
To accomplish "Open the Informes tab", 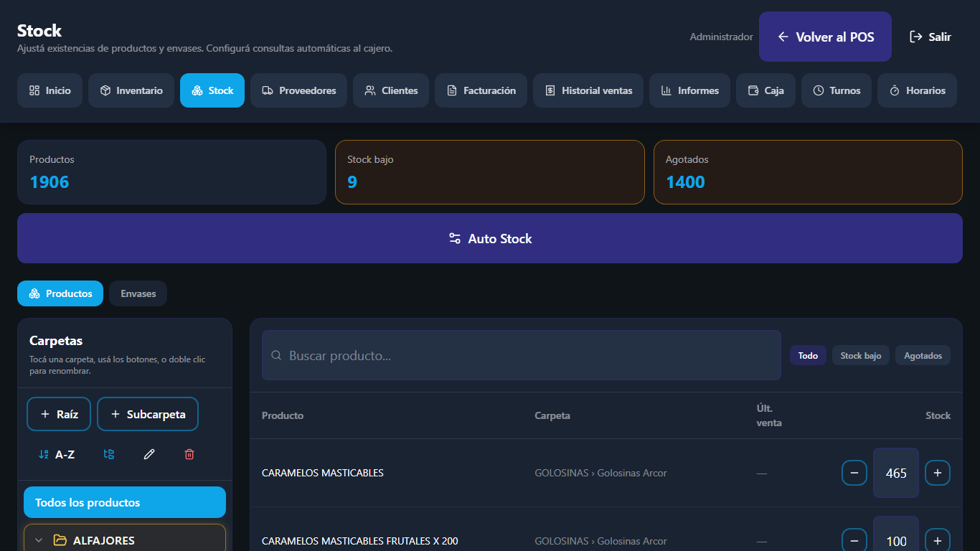I will [x=689, y=90].
